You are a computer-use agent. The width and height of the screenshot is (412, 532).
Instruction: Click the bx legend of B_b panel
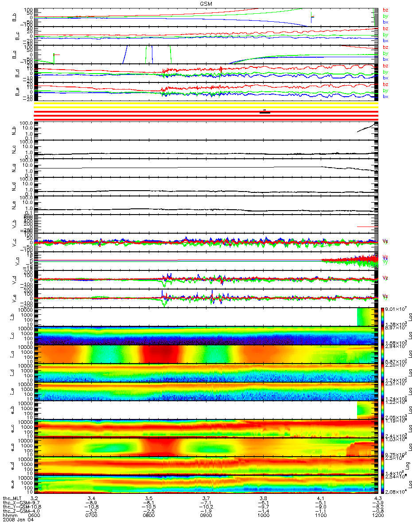point(385,22)
